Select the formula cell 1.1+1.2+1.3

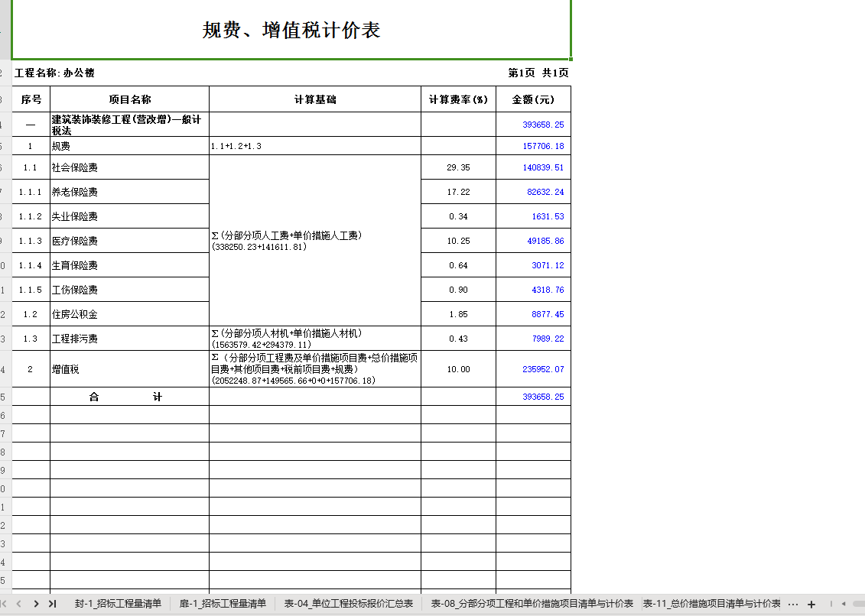click(x=315, y=146)
